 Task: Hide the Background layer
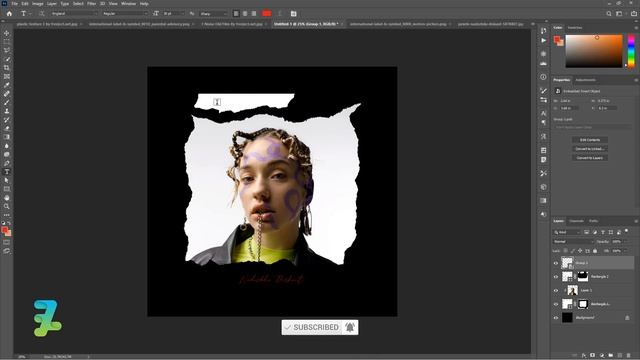[556, 318]
